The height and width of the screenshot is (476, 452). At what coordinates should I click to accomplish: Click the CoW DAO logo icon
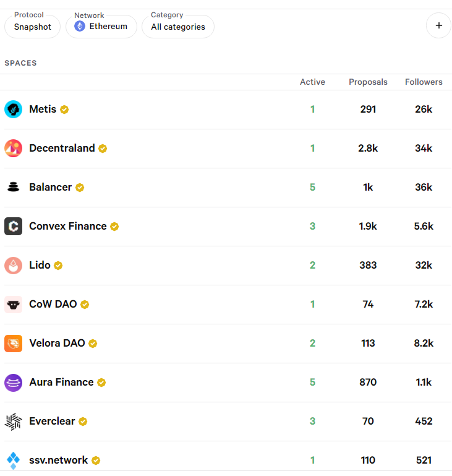click(13, 305)
